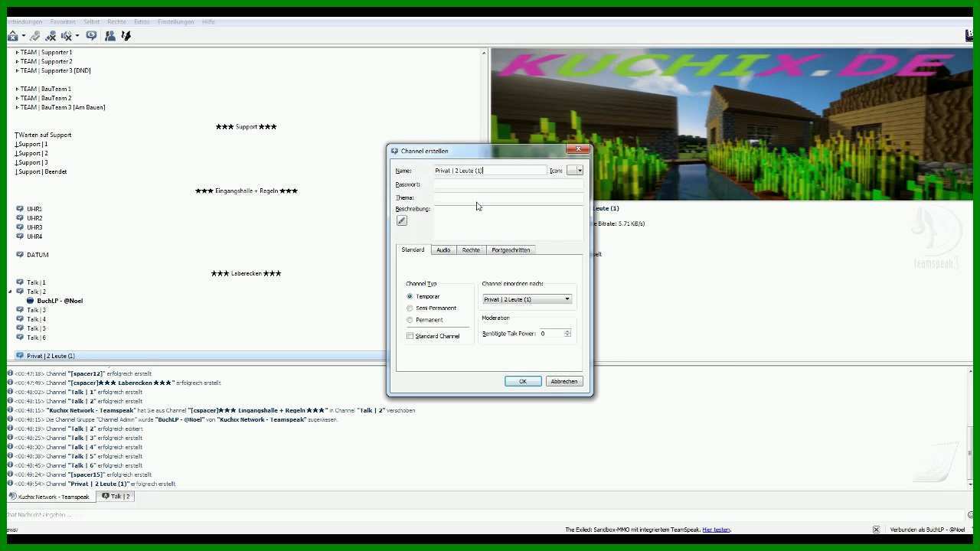Open the contacts toolbar icon
The height and width of the screenshot is (551, 980).
coord(110,35)
